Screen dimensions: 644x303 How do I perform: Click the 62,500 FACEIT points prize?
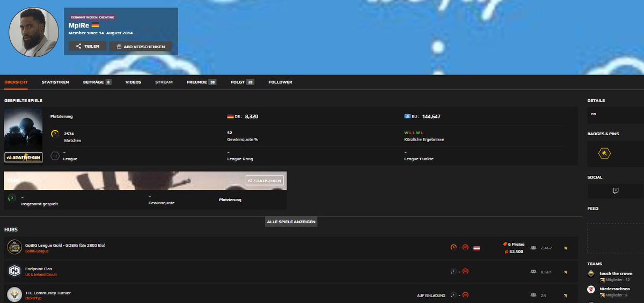514,251
